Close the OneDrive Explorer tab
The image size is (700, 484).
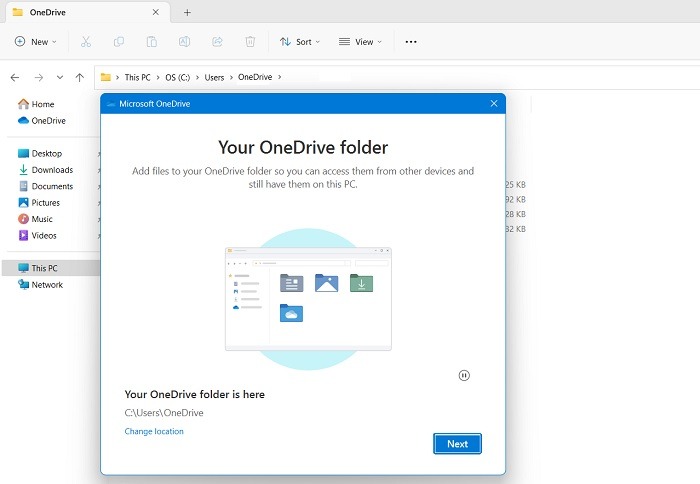155,13
